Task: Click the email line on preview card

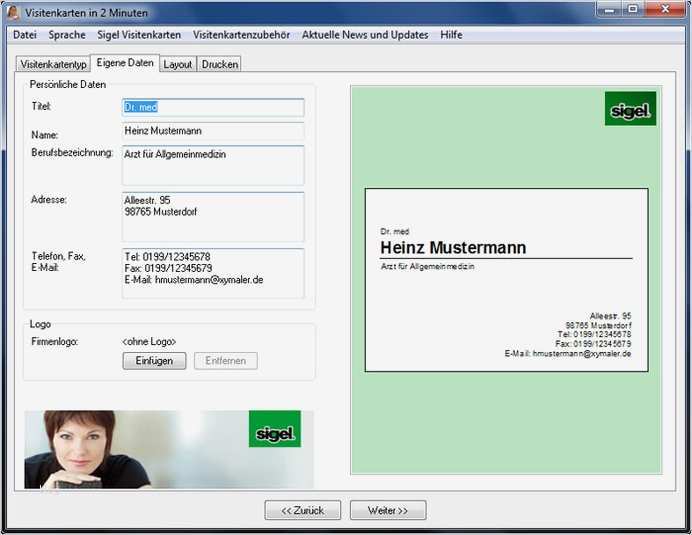Action: (x=568, y=354)
